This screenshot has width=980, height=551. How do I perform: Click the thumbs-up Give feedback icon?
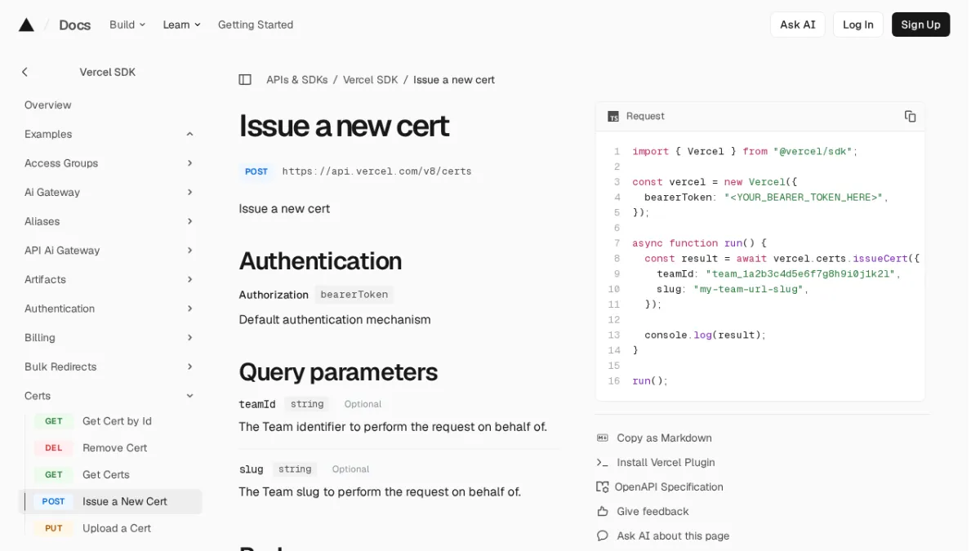tap(603, 511)
